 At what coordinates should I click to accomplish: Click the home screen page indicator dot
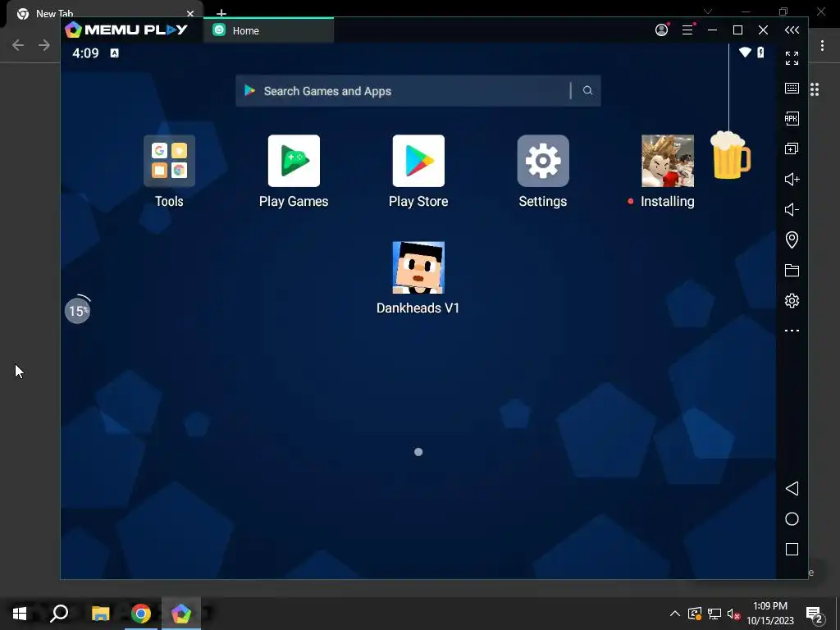[418, 452]
